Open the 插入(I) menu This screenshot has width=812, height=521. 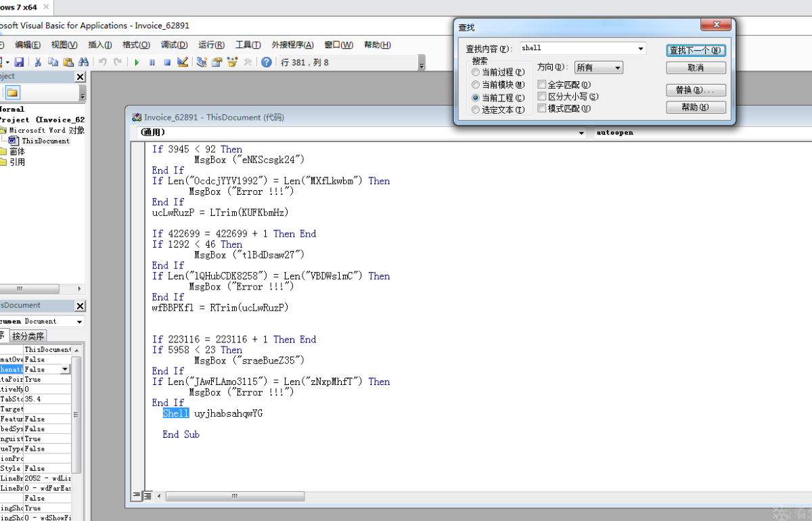100,45
